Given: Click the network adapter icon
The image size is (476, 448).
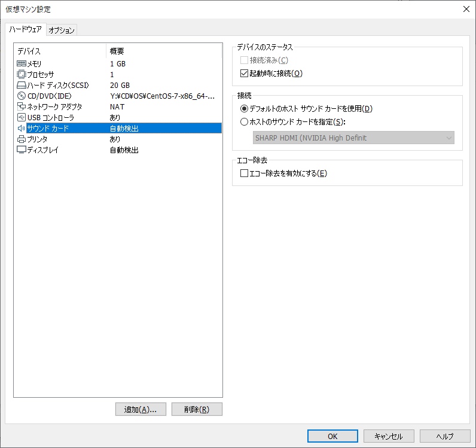Looking at the screenshot, I should 22,106.
